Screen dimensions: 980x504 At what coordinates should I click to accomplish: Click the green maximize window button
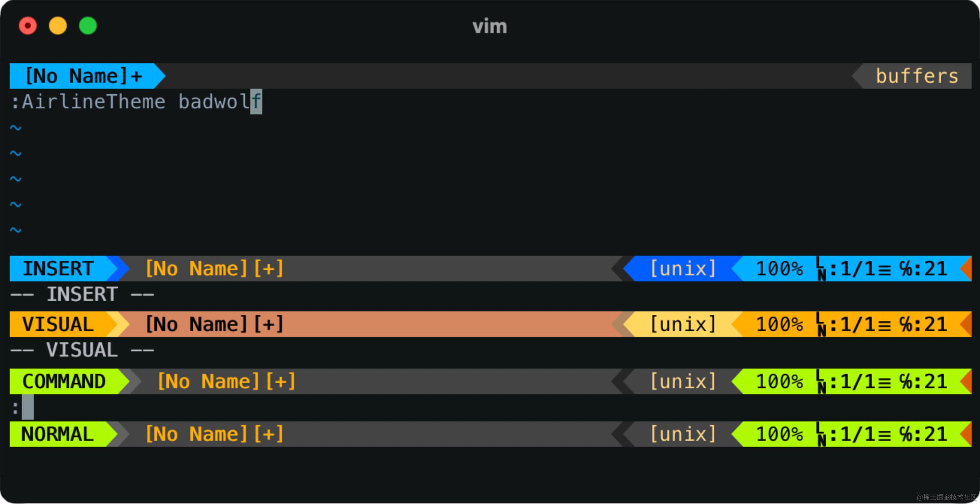[x=88, y=26]
